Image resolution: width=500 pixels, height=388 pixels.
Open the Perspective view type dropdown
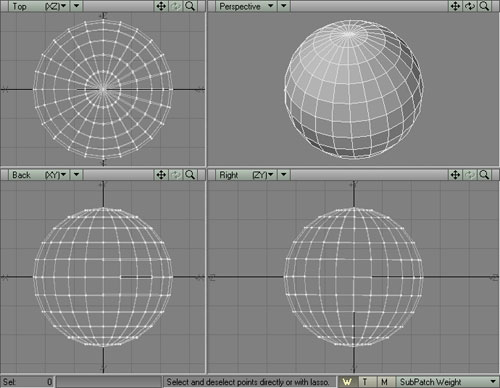point(246,6)
